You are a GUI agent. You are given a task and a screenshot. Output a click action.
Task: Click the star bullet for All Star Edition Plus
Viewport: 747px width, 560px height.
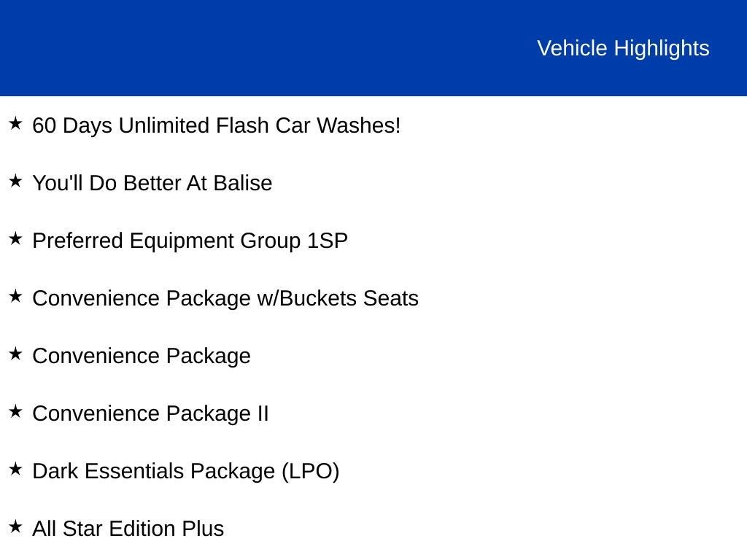pos(15,526)
